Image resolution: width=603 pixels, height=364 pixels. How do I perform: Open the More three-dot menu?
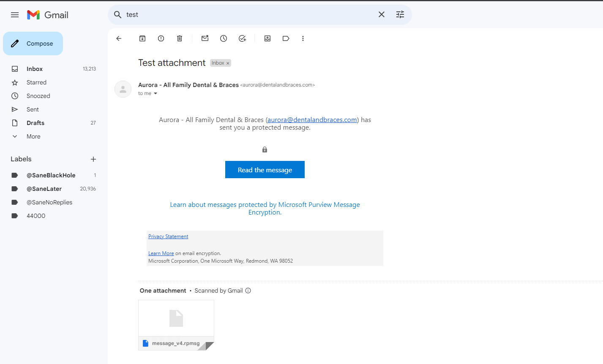click(x=303, y=38)
